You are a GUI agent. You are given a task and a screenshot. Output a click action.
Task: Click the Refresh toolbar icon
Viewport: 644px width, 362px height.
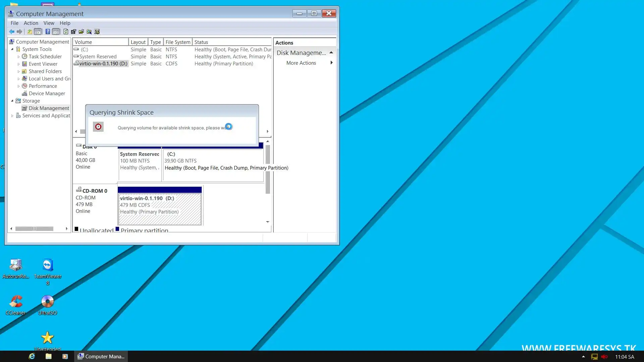(x=66, y=32)
